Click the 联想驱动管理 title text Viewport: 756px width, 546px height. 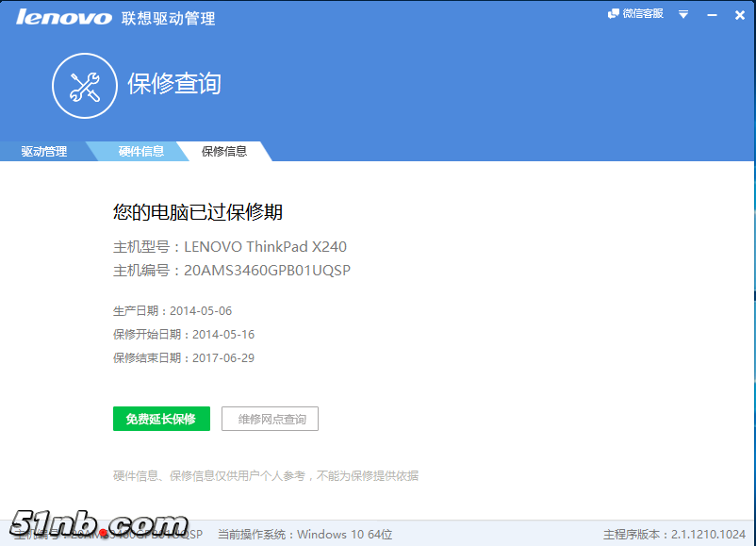pos(169,18)
